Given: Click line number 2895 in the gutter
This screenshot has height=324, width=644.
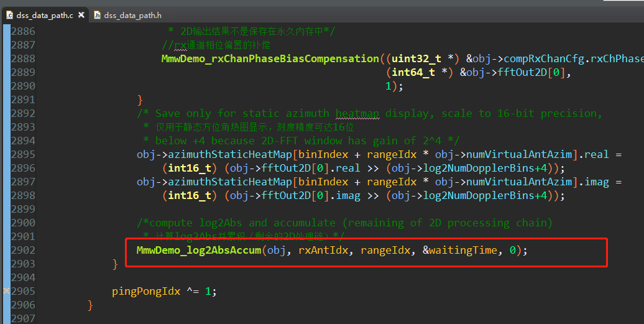Looking at the screenshot, I should pyautogui.click(x=24, y=154).
